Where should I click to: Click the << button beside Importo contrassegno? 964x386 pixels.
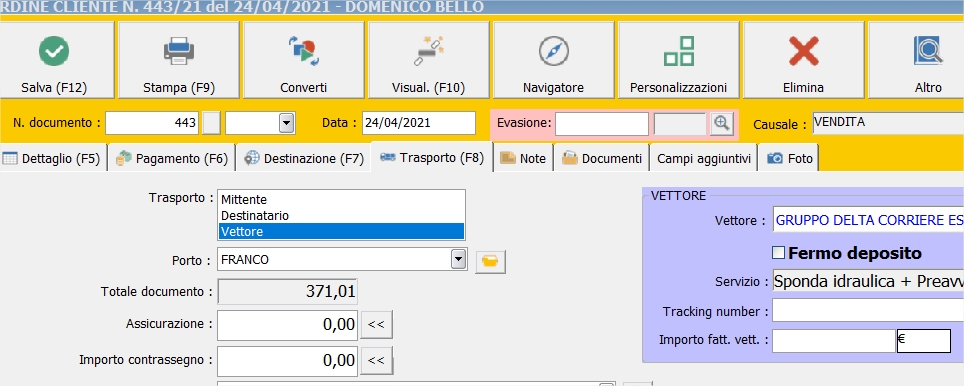[x=376, y=360]
